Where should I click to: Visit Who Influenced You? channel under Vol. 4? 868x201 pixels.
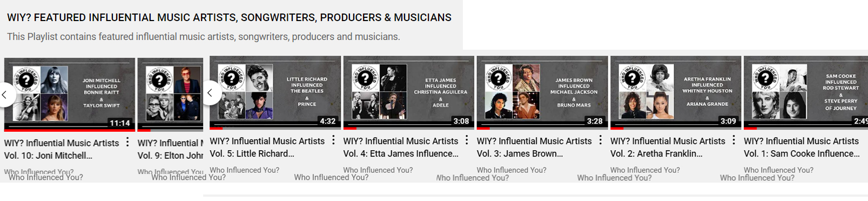click(378, 170)
